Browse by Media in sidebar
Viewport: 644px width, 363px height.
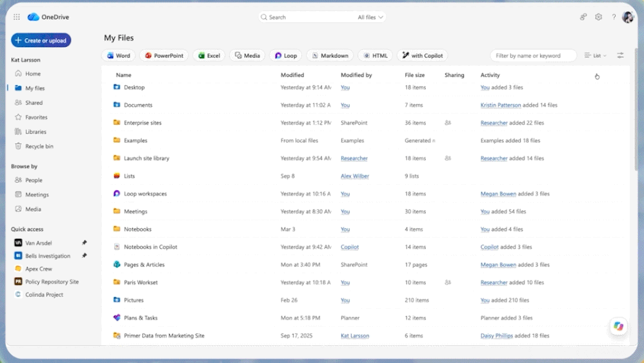(33, 209)
